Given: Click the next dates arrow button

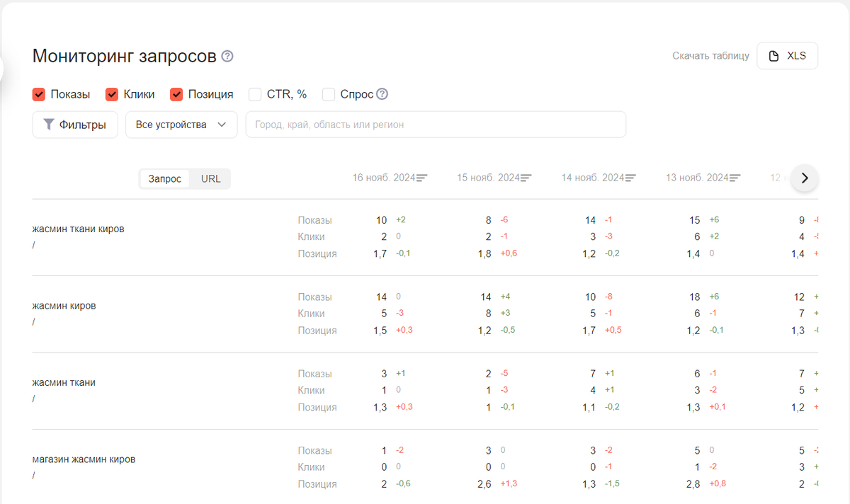Looking at the screenshot, I should pos(805,178).
